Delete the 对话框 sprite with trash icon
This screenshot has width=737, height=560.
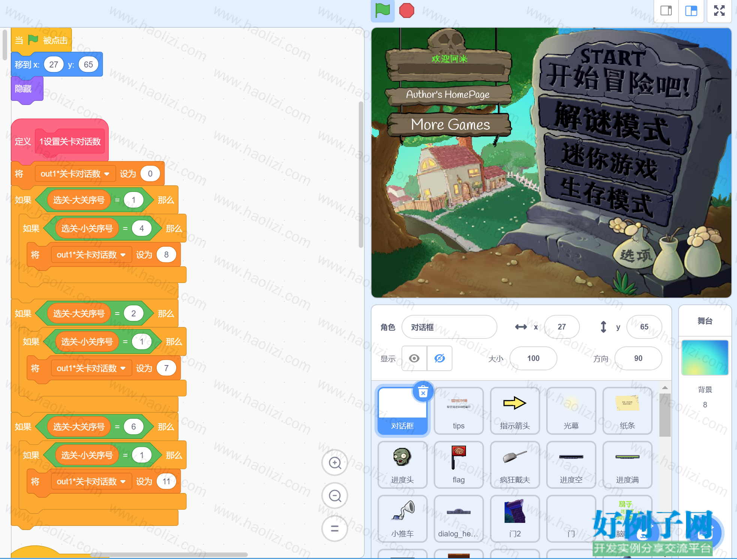point(423,392)
